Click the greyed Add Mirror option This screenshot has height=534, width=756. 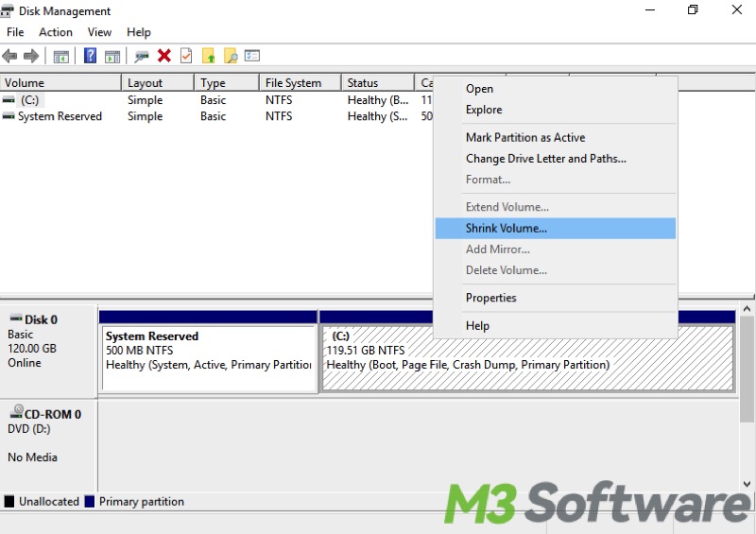click(x=556, y=250)
